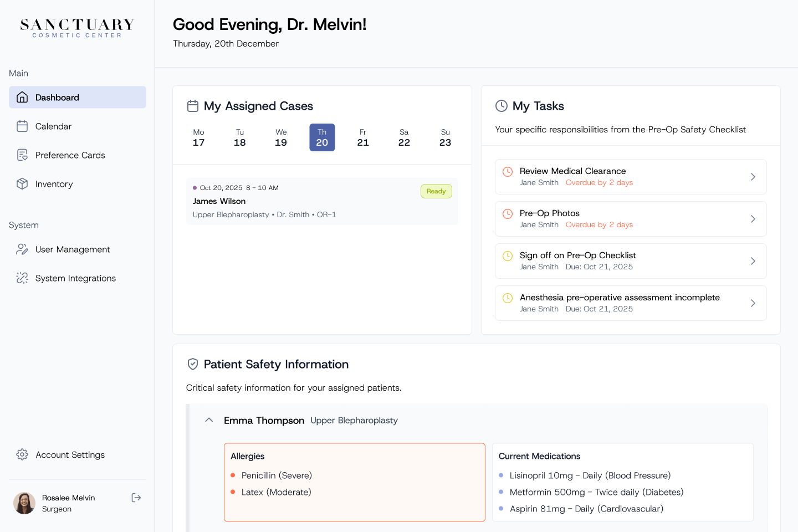Viewport: 798px width, 532px height.
Task: Open Account Settings
Action: coord(78,454)
